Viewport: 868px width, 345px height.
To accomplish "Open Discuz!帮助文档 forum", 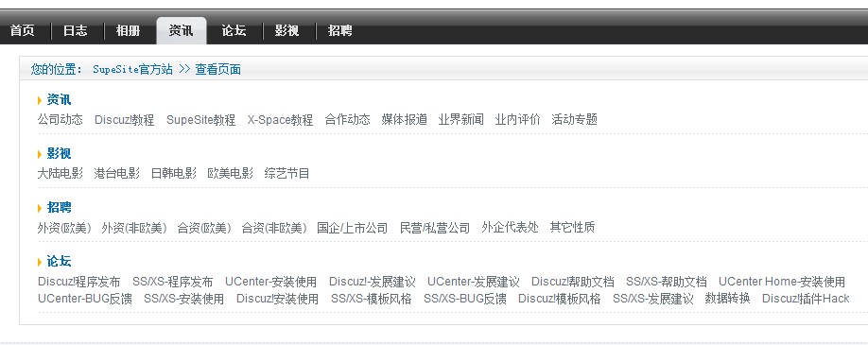I will 573,282.
